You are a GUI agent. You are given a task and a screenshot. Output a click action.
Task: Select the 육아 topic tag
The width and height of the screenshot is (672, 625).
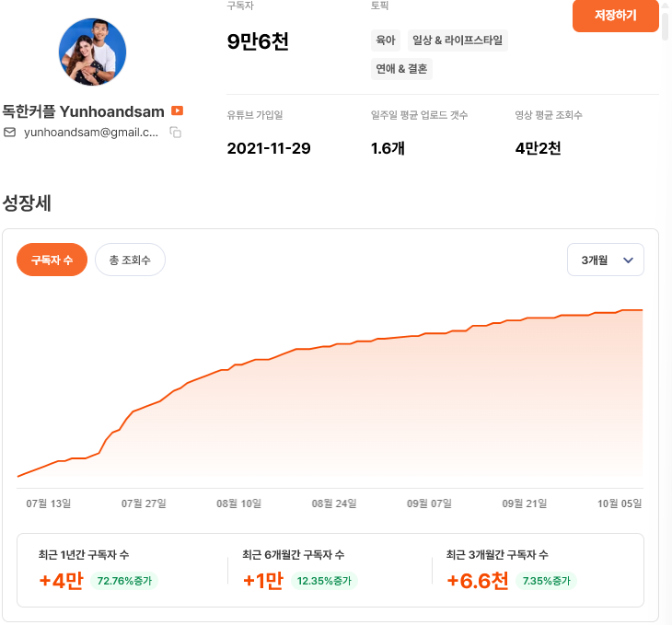pyautogui.click(x=385, y=41)
